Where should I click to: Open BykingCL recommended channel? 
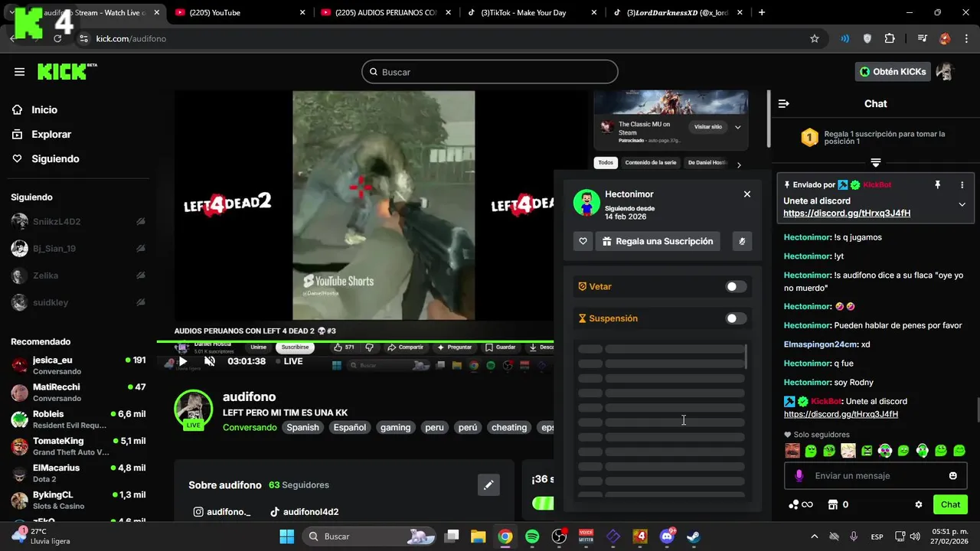coord(78,500)
